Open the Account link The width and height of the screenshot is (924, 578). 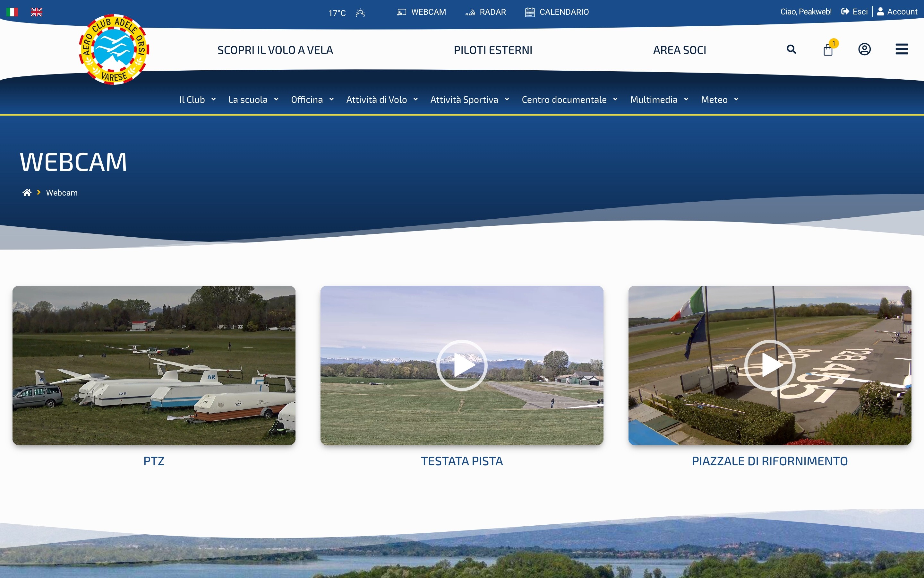[897, 12]
